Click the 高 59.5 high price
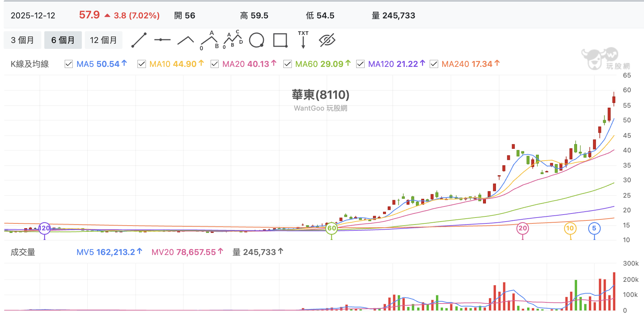Screen dimensions: 644x316 point(254,15)
